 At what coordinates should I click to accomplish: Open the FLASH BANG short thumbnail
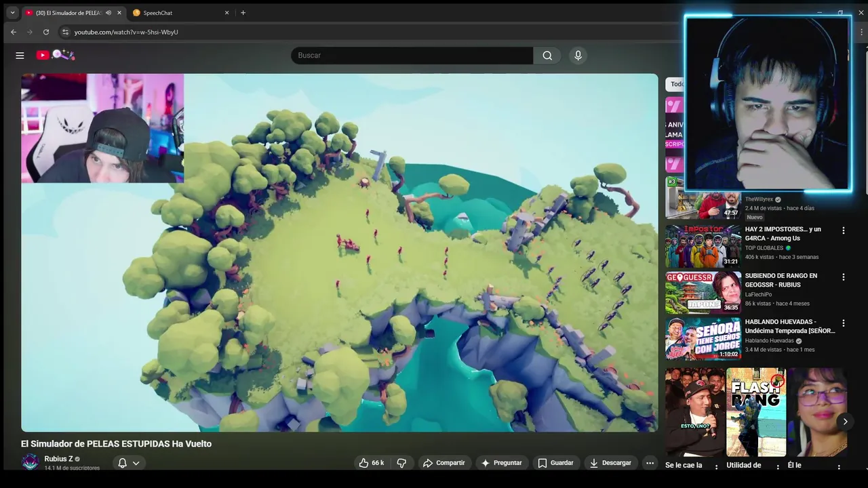pyautogui.click(x=756, y=412)
